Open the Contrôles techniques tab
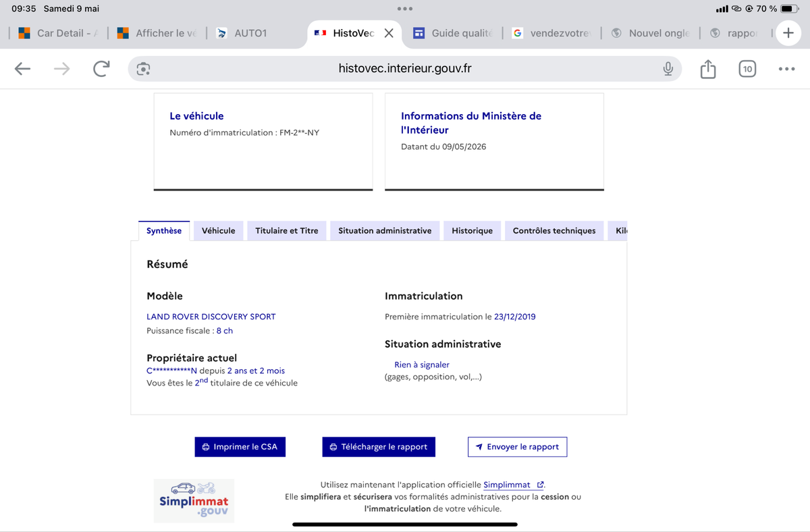This screenshot has width=810, height=532. (x=554, y=231)
